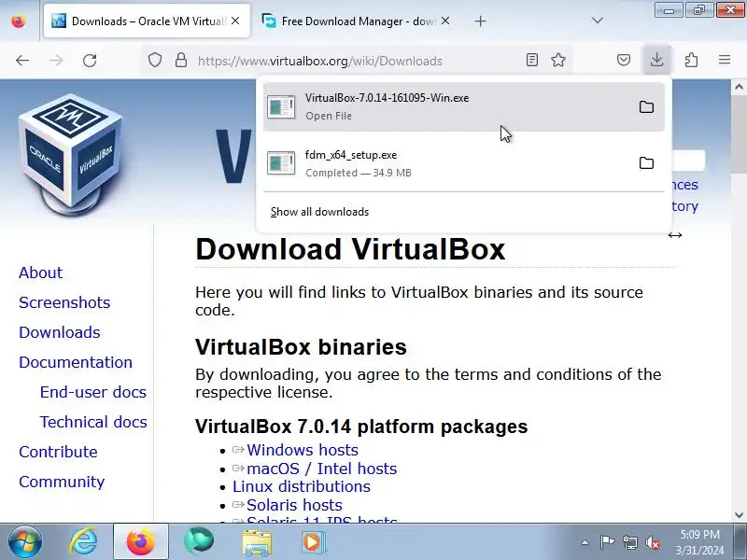Show hidden system tray icons

click(x=585, y=542)
